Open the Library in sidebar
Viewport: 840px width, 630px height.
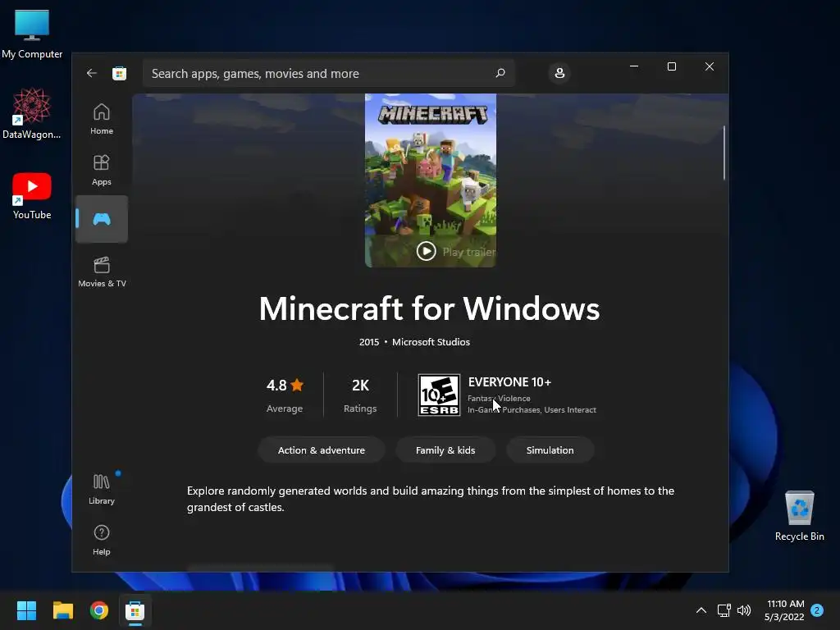tap(101, 489)
